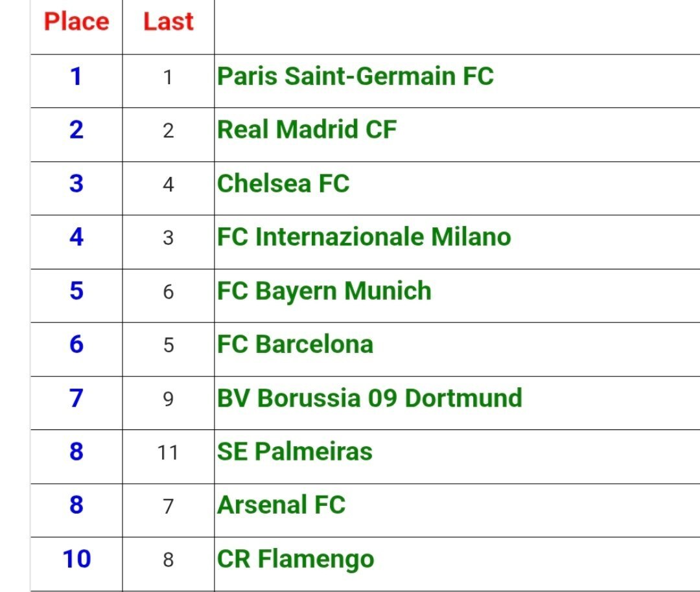Open the Real Madrid CF link
Image resolution: width=700 pixels, height=592 pixels.
click(307, 130)
